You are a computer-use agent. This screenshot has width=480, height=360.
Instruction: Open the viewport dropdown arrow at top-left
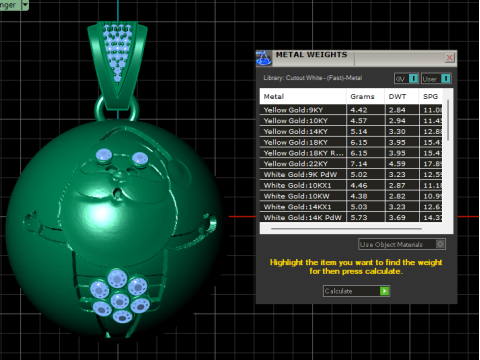tap(25, 5)
